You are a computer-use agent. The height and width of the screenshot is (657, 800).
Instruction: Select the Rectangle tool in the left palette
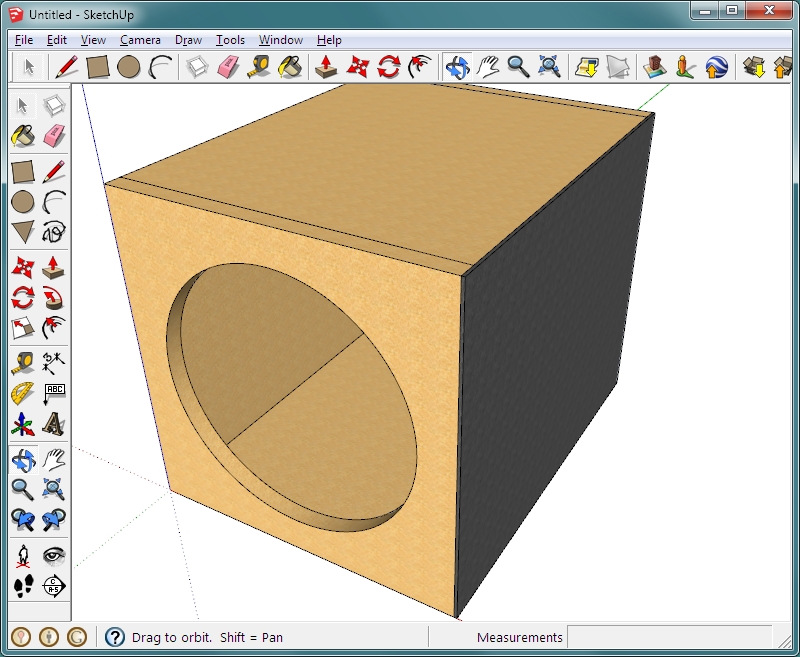pyautogui.click(x=22, y=172)
